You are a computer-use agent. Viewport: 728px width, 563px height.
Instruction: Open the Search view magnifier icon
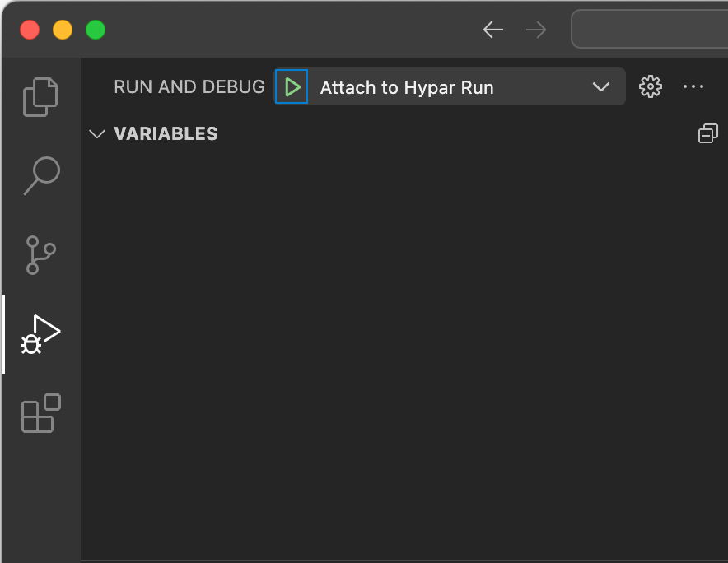(x=41, y=176)
